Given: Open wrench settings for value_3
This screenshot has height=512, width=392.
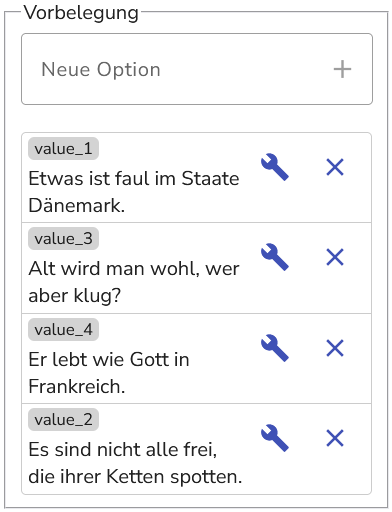Looking at the screenshot, I should (x=275, y=257).
